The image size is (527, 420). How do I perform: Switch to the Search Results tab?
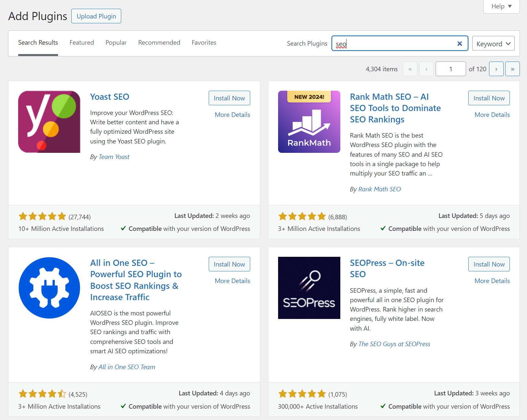pyautogui.click(x=38, y=42)
